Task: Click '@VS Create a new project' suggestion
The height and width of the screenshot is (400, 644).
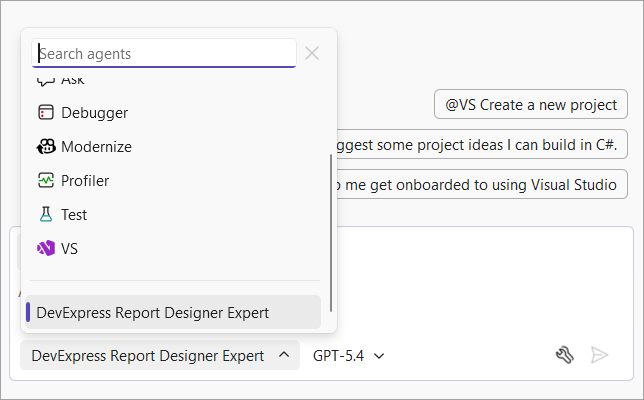Action: (x=531, y=104)
